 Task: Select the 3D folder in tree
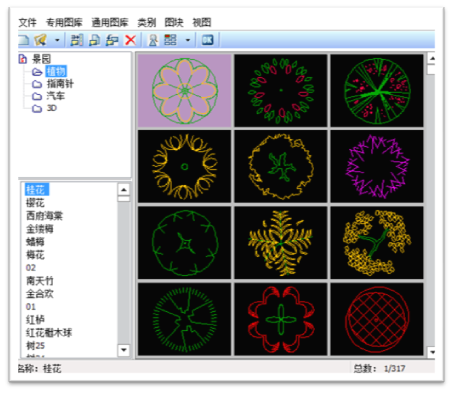tap(51, 108)
